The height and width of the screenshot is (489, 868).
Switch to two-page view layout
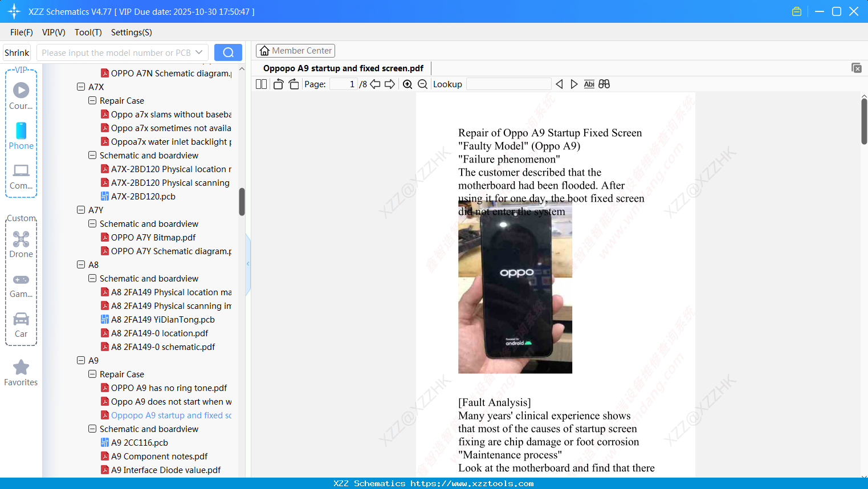coord(260,84)
